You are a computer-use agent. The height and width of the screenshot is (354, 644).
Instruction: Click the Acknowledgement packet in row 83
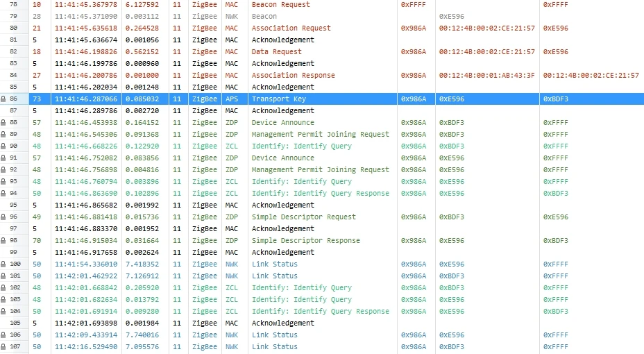(282, 64)
